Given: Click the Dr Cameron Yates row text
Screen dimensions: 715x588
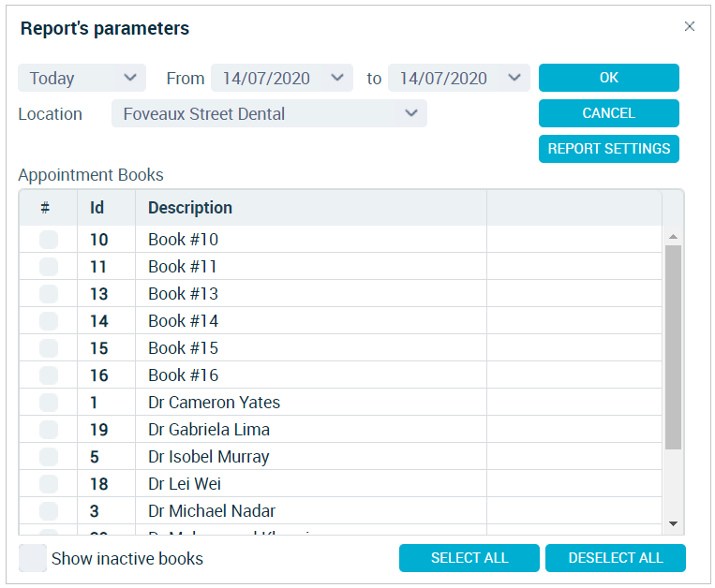Looking at the screenshot, I should [214, 403].
